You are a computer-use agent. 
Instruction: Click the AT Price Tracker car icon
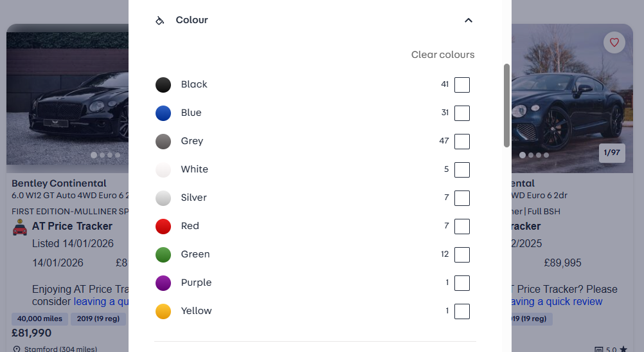tap(20, 227)
